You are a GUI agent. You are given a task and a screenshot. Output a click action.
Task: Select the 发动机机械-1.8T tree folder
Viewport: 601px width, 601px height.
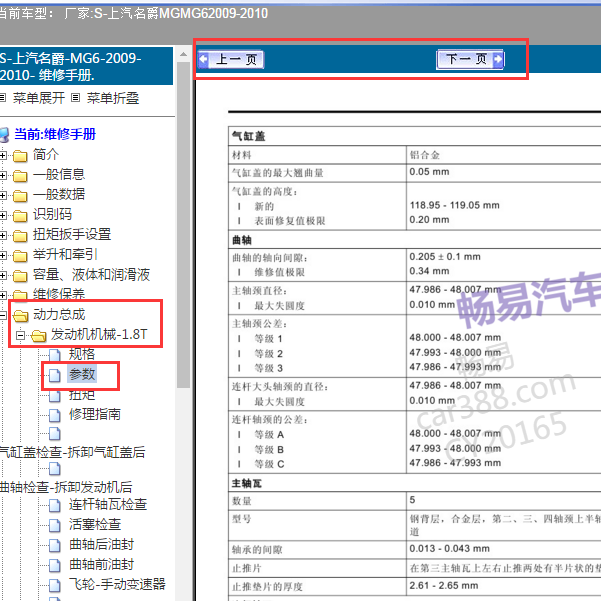point(99,334)
